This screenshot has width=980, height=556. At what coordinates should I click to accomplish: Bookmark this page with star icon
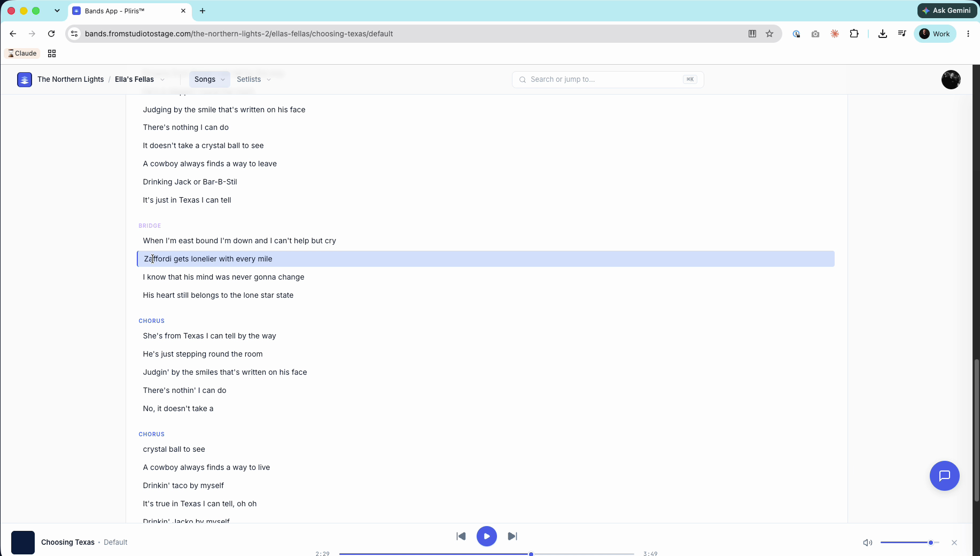pyautogui.click(x=769, y=34)
